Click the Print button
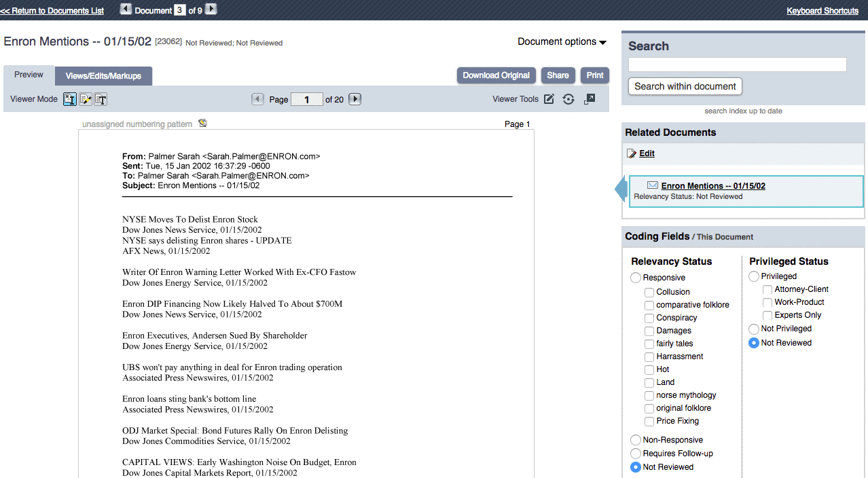Viewport: 868px width, 478px height. (x=595, y=75)
